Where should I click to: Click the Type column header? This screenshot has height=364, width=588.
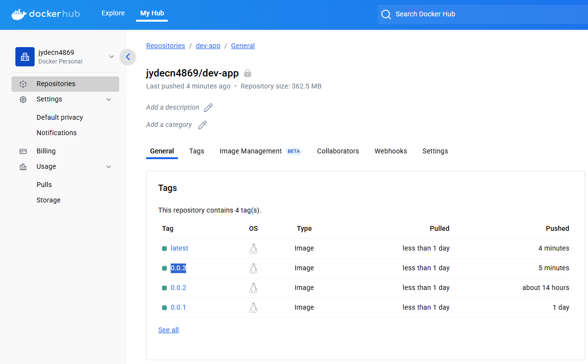point(304,228)
